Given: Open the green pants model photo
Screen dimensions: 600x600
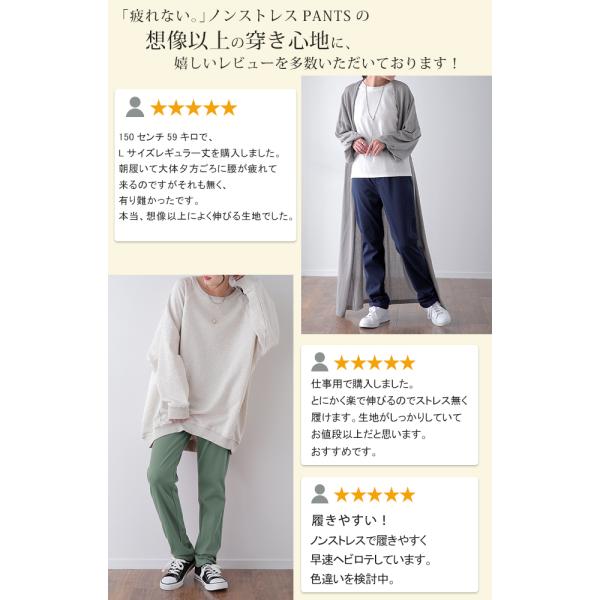Looking at the screenshot, I should coord(201,437).
